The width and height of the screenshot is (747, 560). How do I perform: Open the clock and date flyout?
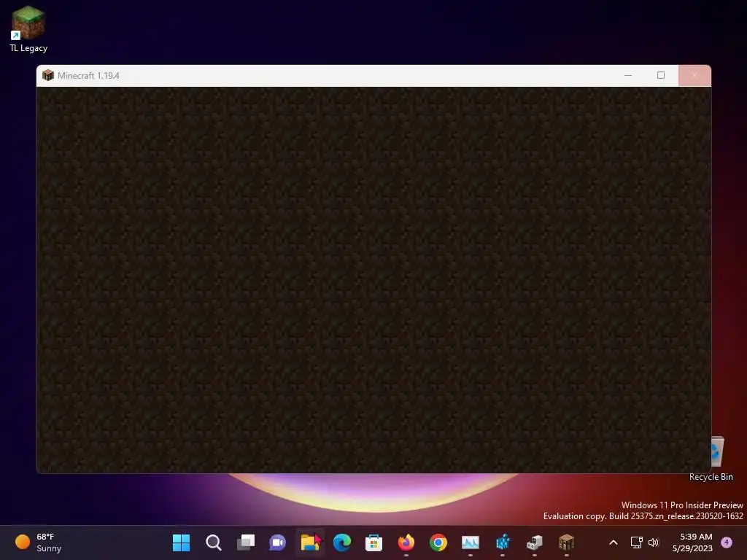point(692,542)
